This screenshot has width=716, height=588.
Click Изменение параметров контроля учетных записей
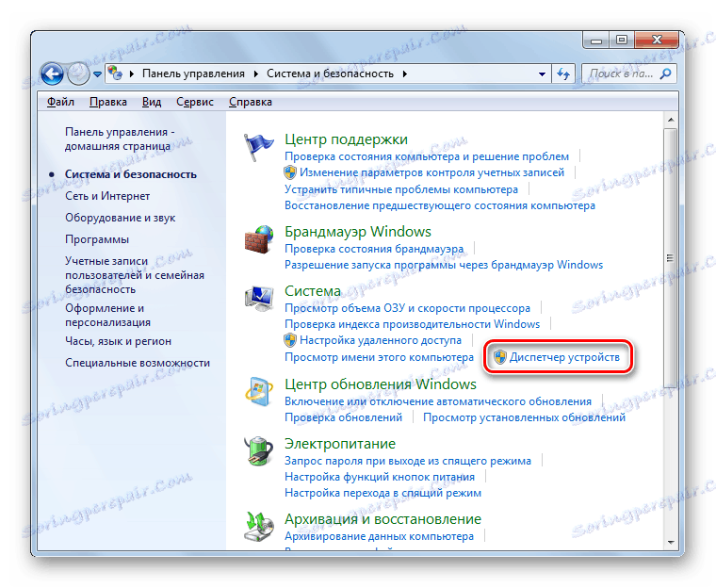[431, 172]
